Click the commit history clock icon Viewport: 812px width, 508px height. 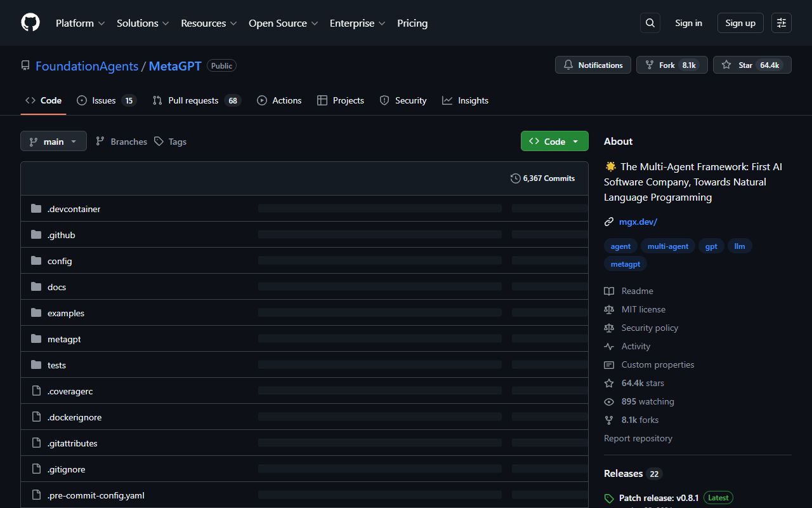[x=515, y=178]
